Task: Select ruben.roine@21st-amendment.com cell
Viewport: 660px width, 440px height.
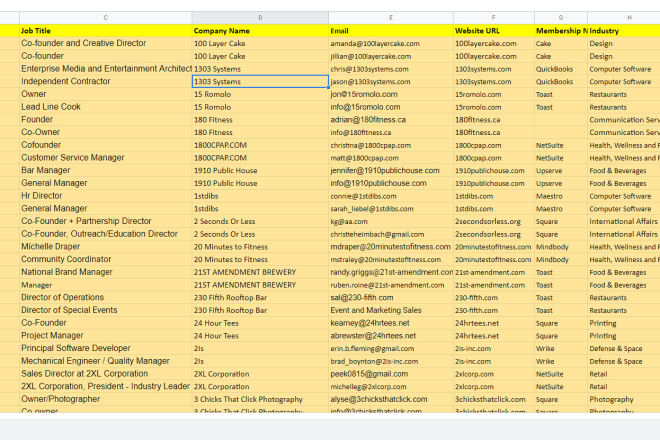Action: coord(391,285)
